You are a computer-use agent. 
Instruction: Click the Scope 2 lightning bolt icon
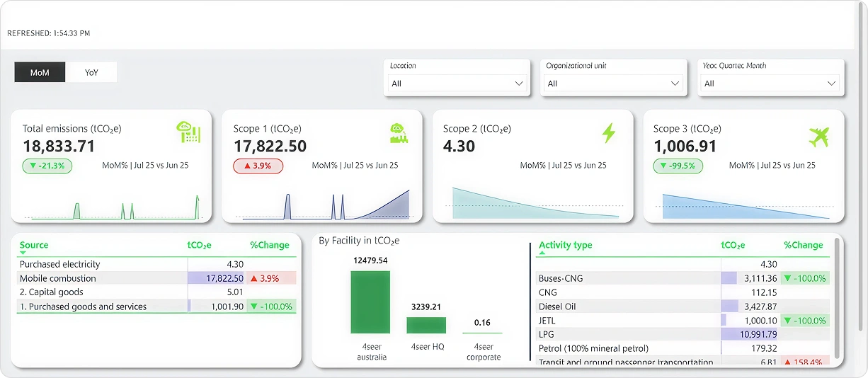pos(608,132)
